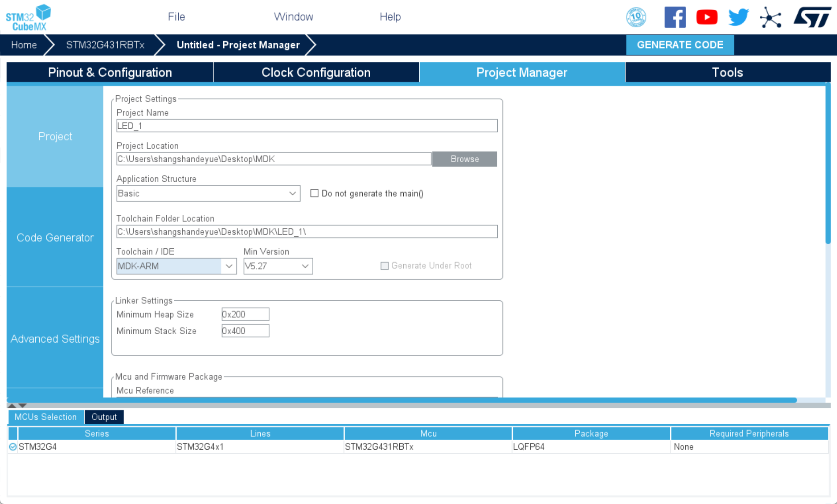This screenshot has height=504, width=837.
Task: Select the LQFP64 package cell
Action: click(591, 447)
